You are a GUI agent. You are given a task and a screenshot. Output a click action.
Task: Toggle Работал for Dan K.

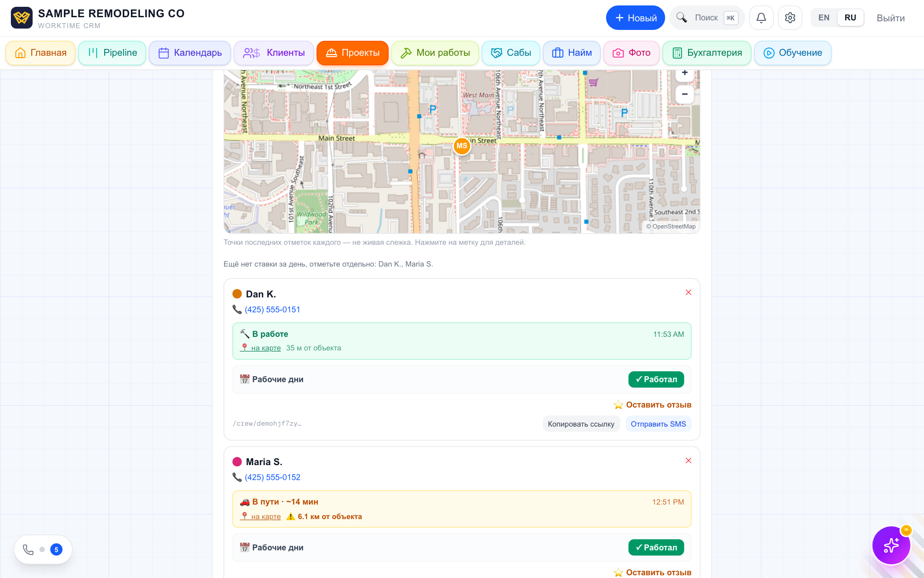(x=656, y=379)
